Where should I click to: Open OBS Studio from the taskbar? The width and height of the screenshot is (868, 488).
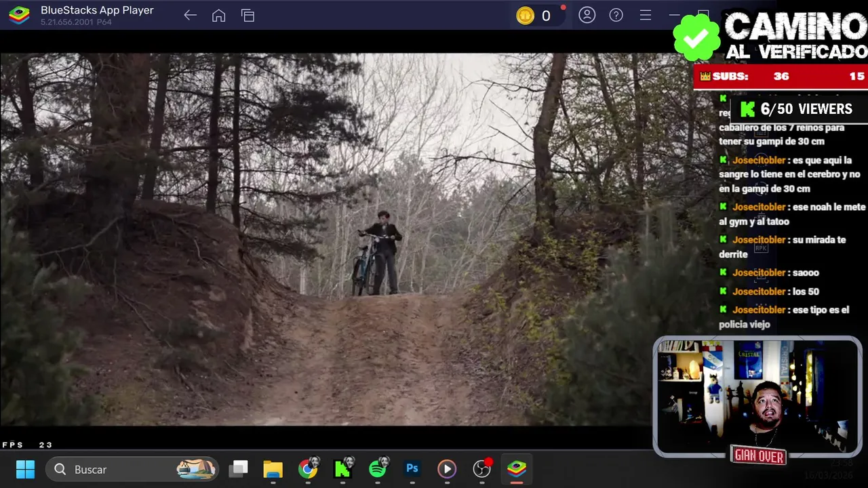pyautogui.click(x=482, y=468)
